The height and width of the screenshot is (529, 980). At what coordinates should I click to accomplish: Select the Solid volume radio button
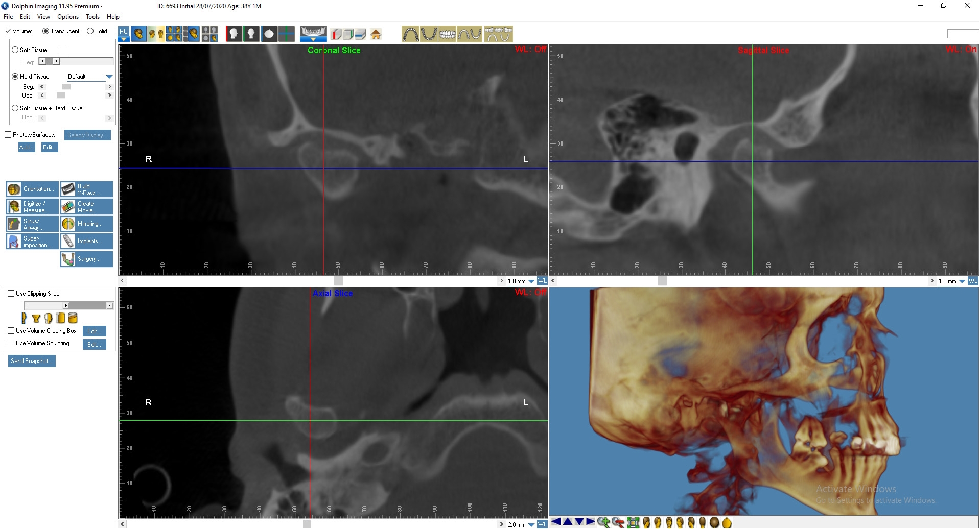tap(90, 31)
